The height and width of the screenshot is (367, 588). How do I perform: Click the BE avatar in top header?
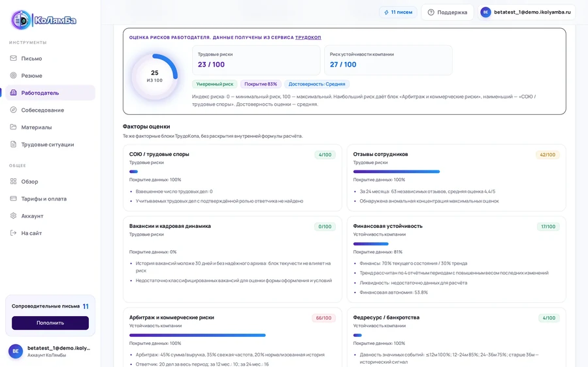coord(485,12)
